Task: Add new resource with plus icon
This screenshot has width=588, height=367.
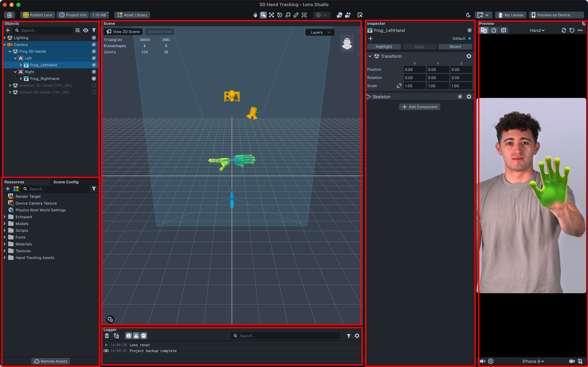Action: point(8,189)
